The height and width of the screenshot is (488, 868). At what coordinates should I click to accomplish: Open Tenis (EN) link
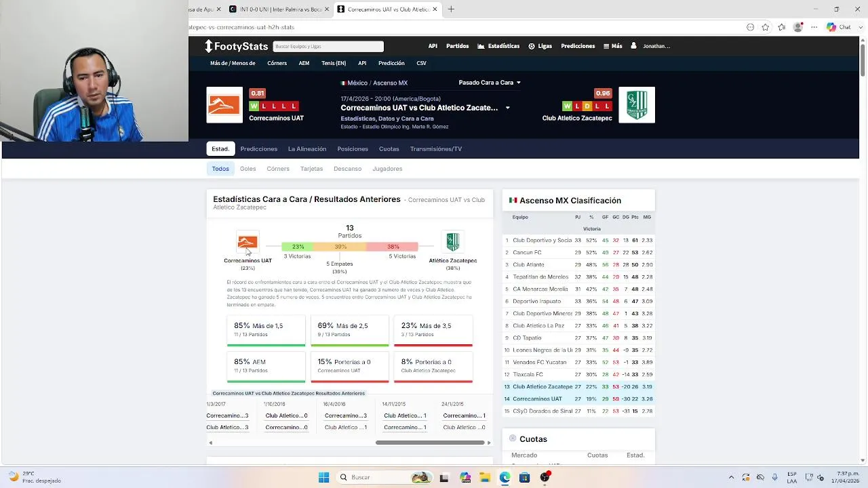334,63
